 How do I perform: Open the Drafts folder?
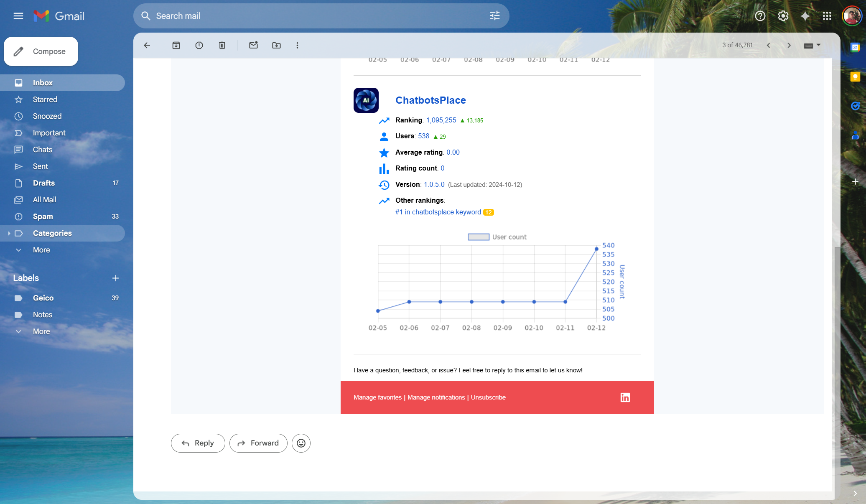point(62,183)
